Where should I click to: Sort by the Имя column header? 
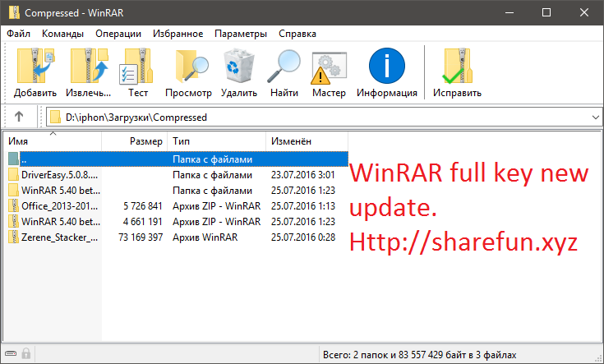tap(53, 141)
